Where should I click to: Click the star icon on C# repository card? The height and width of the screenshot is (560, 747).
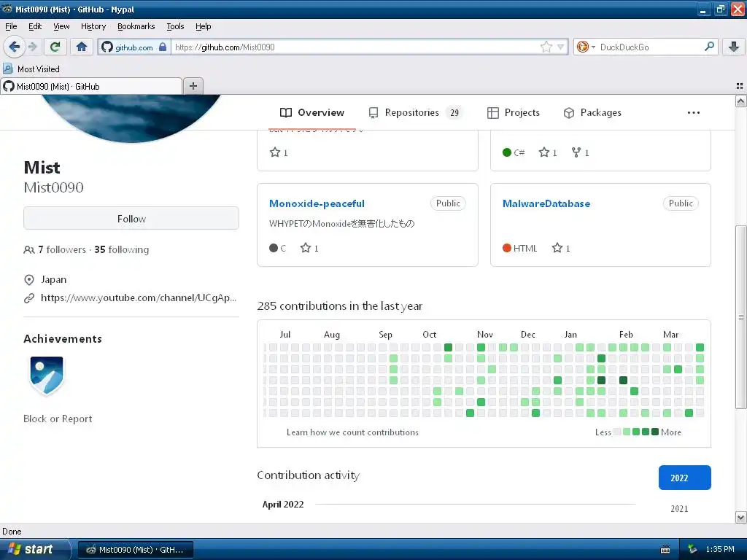(543, 152)
